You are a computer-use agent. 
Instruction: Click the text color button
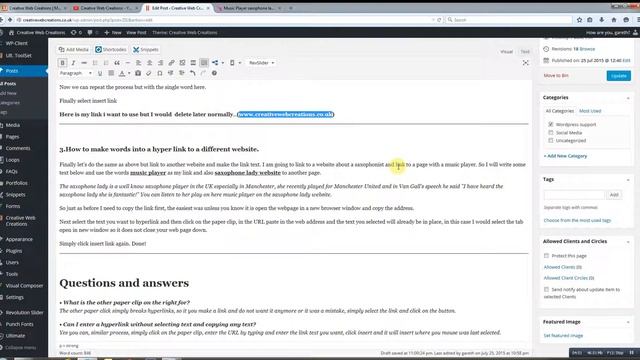click(122, 73)
